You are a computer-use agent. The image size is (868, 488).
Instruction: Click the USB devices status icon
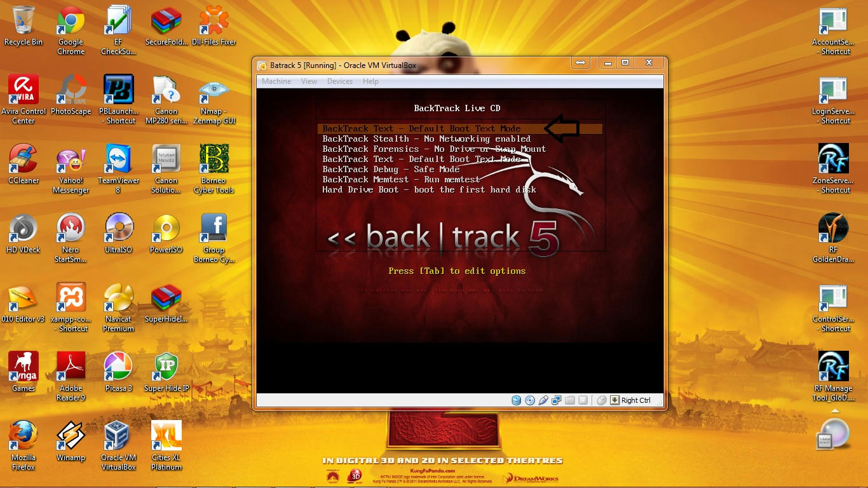(543, 400)
